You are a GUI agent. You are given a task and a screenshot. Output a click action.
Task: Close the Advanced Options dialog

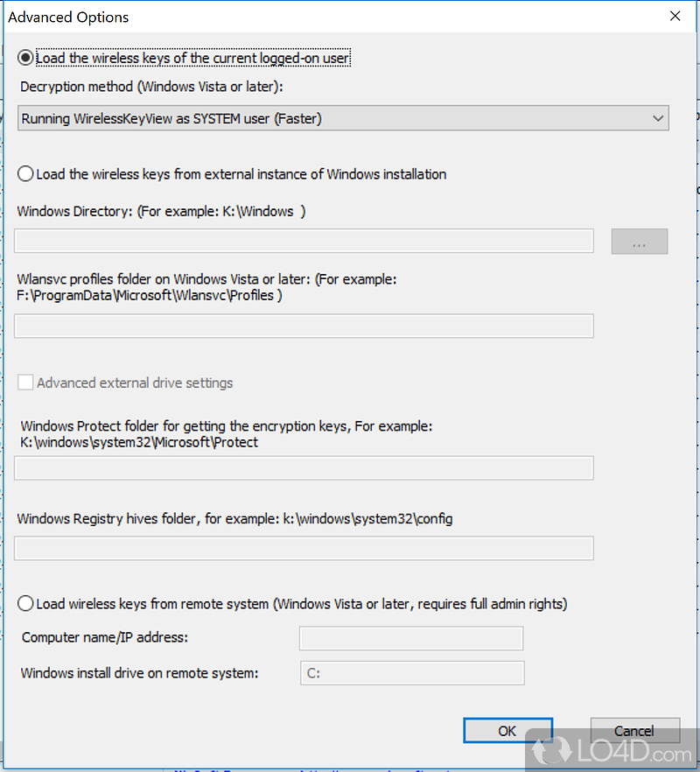click(675, 17)
